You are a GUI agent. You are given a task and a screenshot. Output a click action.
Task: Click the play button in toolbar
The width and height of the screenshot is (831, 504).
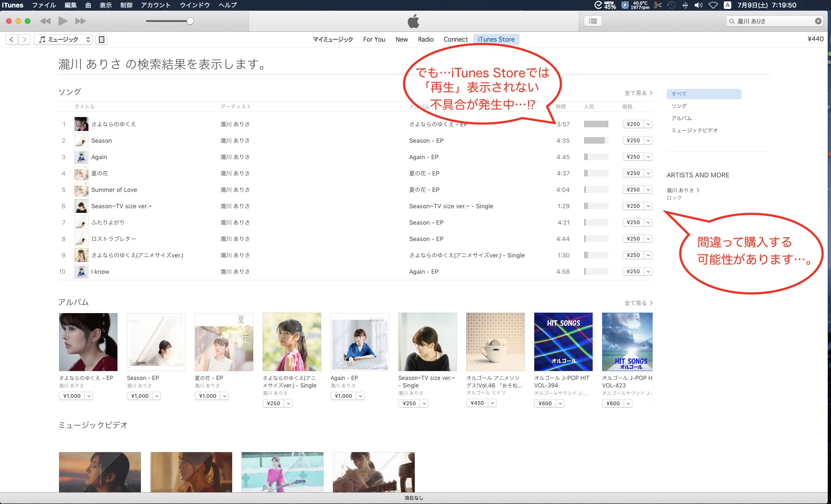63,21
